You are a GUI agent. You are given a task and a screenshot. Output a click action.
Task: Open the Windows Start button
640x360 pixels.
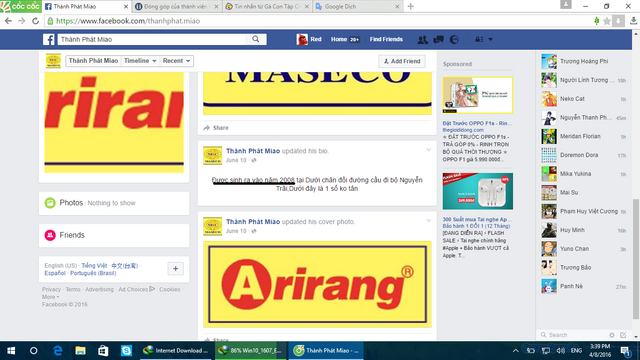click(11, 351)
